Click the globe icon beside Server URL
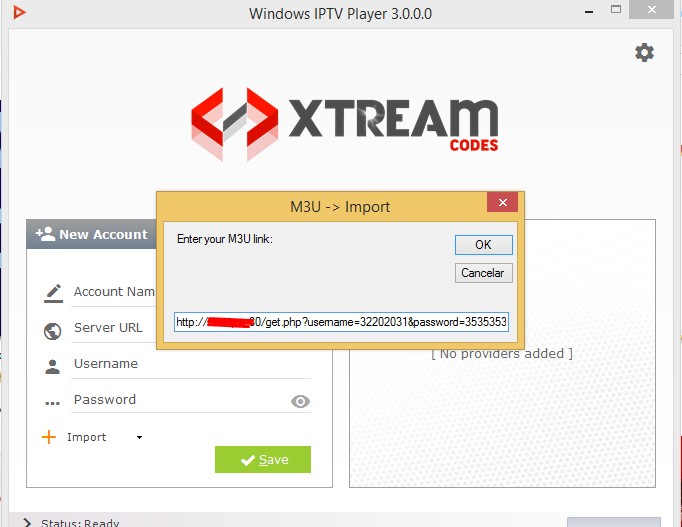 pyautogui.click(x=53, y=331)
